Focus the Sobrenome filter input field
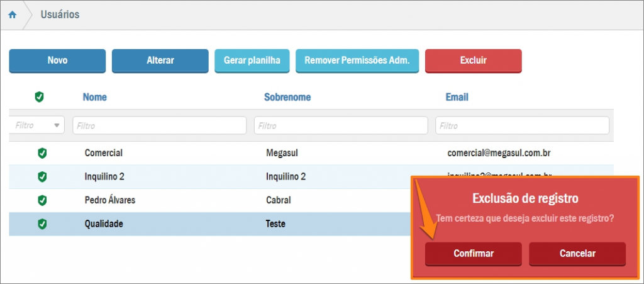 click(x=340, y=125)
